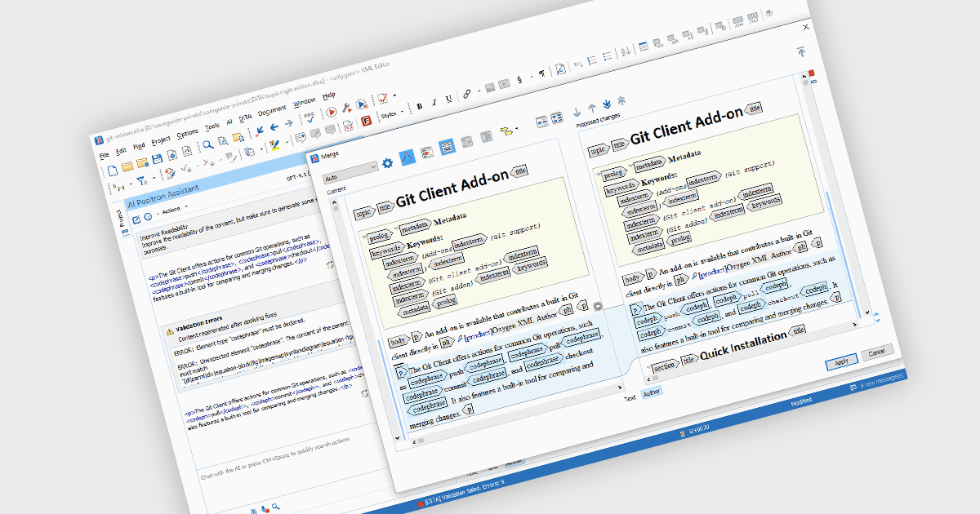Click 'Proposed changes' label
Screen dimensions: 980x514
click(x=598, y=121)
